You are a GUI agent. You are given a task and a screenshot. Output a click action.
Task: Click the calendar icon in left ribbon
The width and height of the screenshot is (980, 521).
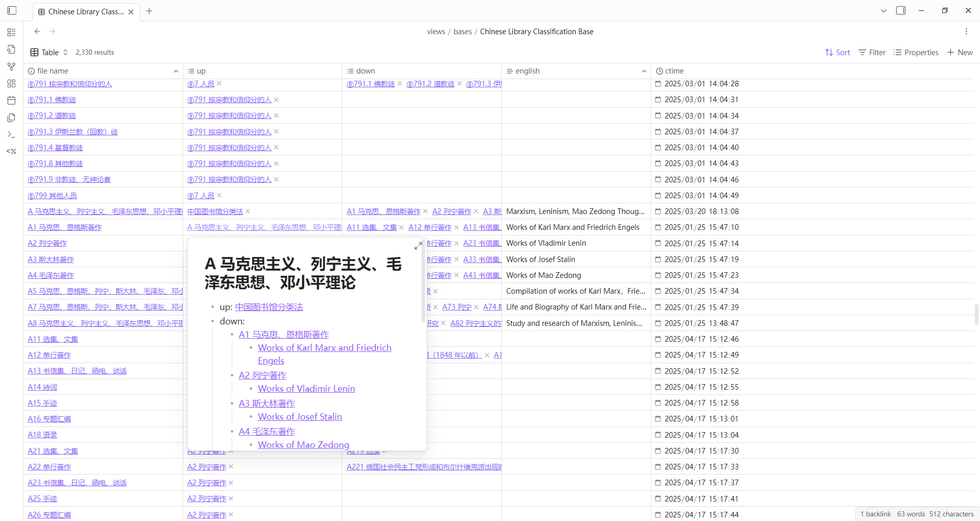point(11,101)
